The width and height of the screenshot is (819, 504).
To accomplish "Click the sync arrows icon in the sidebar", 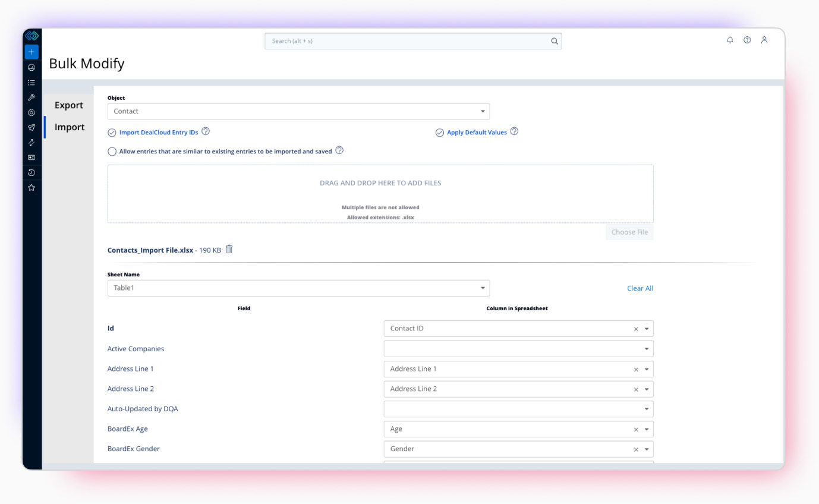I will click(31, 143).
